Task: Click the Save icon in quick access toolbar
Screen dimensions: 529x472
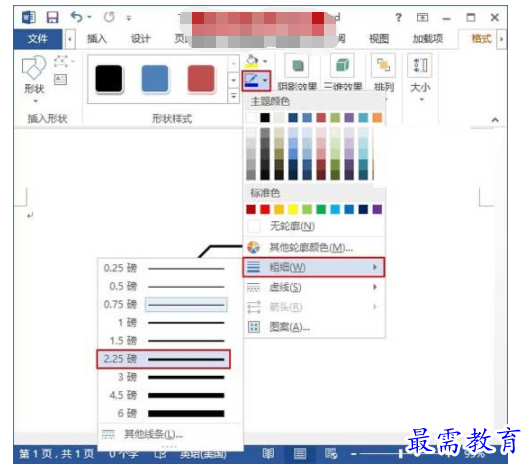Action: tap(52, 17)
